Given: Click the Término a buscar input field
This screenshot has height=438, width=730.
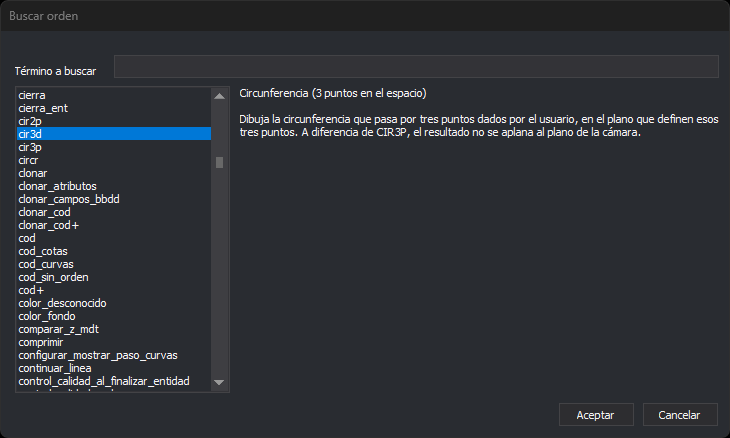Looking at the screenshot, I should pyautogui.click(x=416, y=67).
